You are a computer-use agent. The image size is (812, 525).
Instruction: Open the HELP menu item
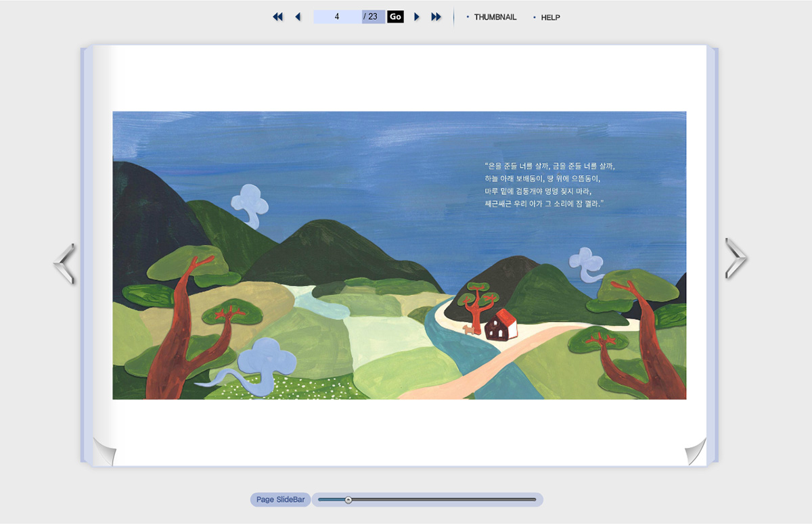tap(550, 18)
